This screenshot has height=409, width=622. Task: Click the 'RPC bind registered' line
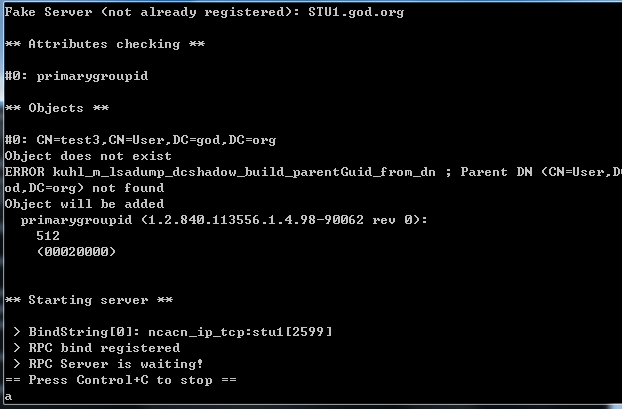click(96, 347)
